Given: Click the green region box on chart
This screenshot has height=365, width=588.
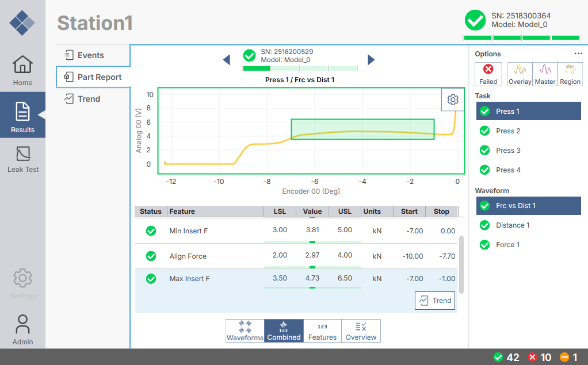Looking at the screenshot, I should click(x=362, y=129).
